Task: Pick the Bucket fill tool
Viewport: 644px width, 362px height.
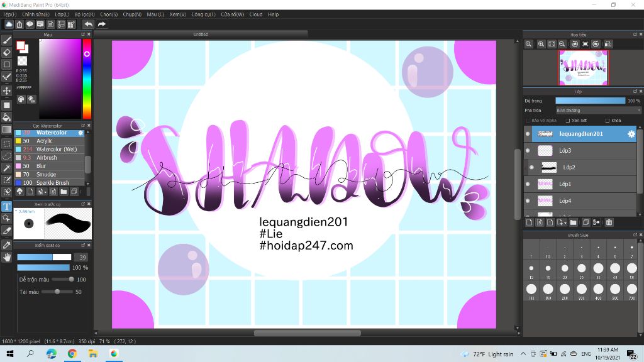Action: coord(6,118)
